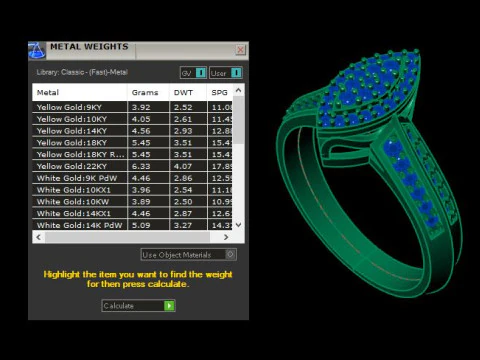Select the White Gold:10KX1 row
Viewport: 480px width, 360px height.
point(132,190)
